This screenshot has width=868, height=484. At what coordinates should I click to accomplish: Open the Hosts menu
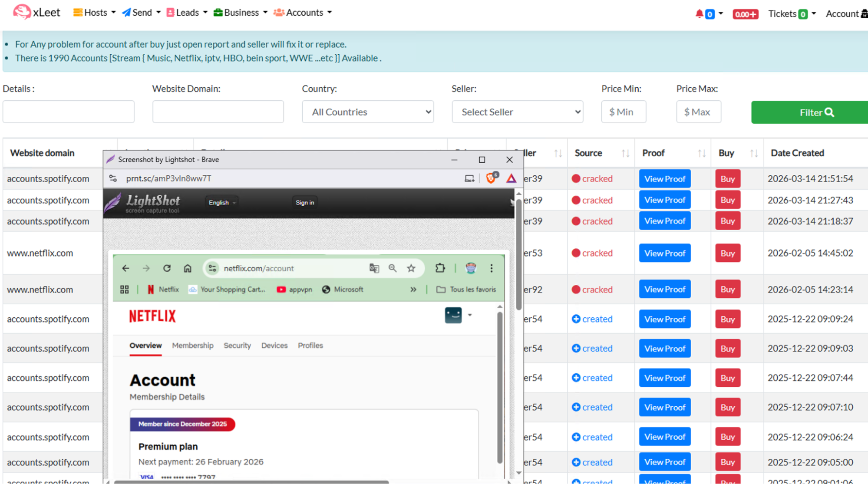click(x=94, y=13)
